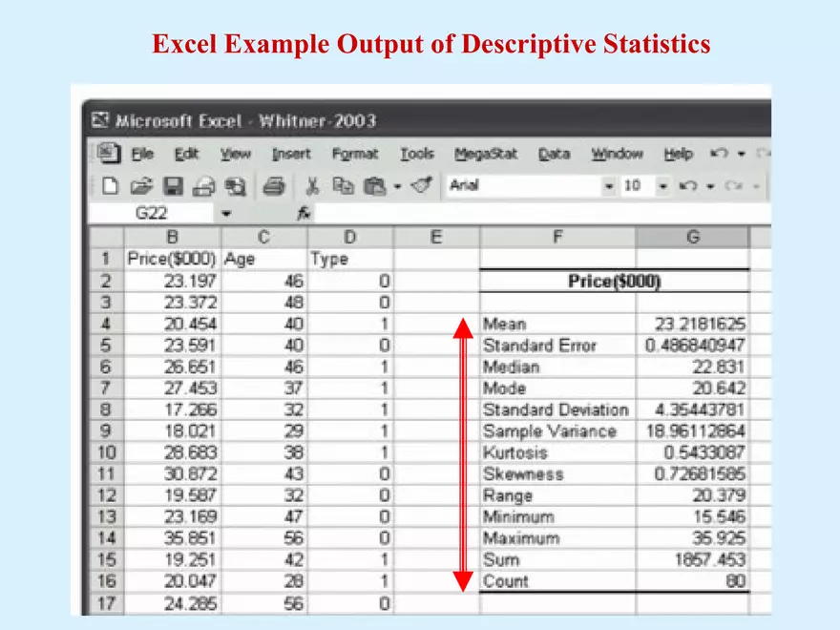The image size is (840, 630).
Task: Click cell with header 'Price($000)' in column B
Action: tap(173, 260)
